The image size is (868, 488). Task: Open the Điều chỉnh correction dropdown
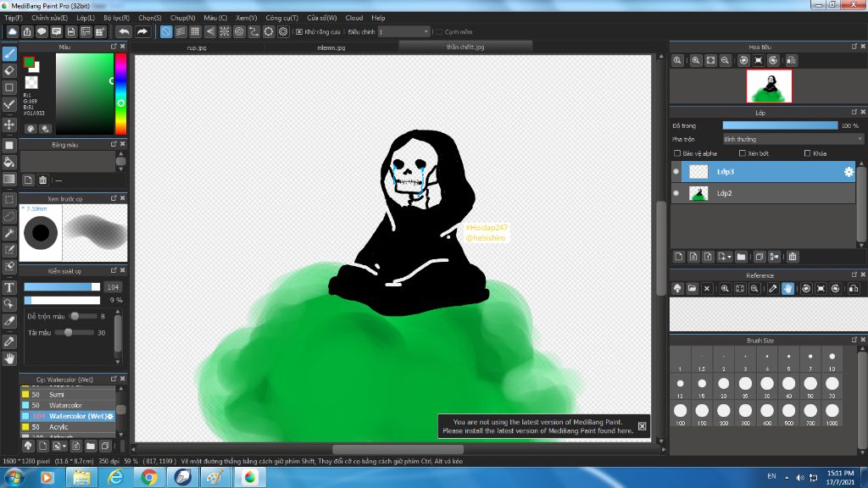404,31
